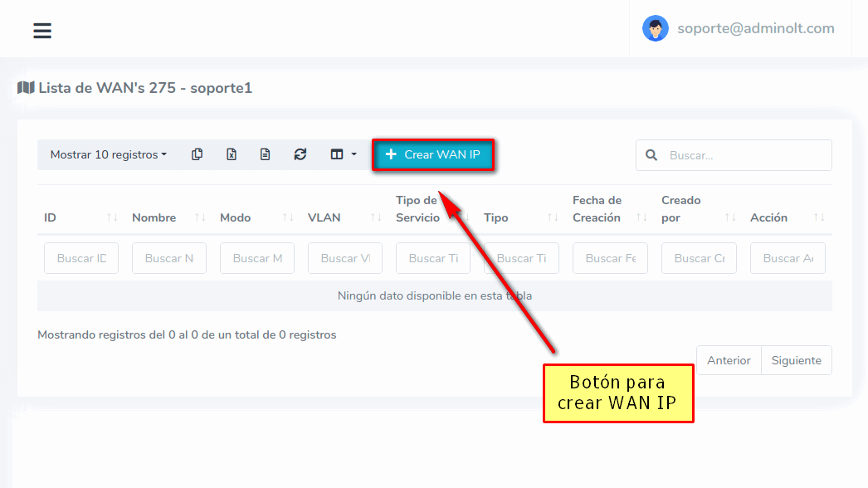Click the user avatar icon
Screen dimensions: 868x488
(x=655, y=28)
